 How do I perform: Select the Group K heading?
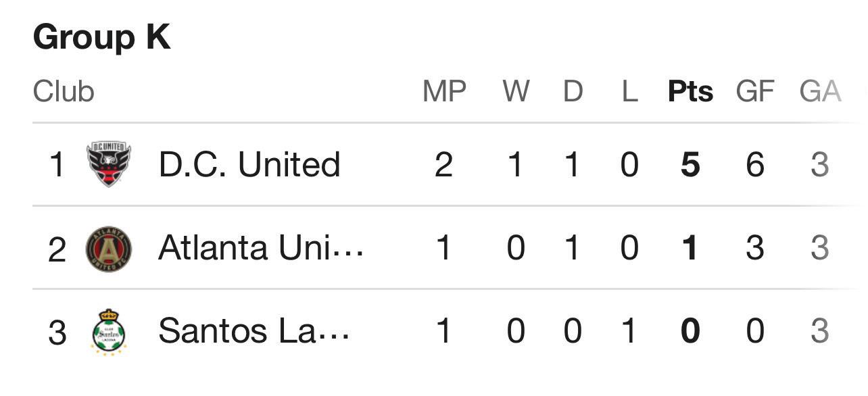click(101, 37)
